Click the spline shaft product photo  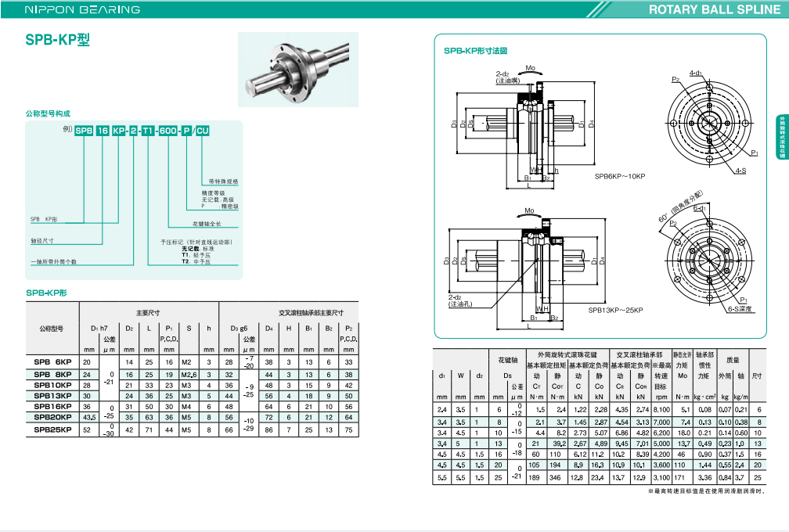tap(298, 70)
